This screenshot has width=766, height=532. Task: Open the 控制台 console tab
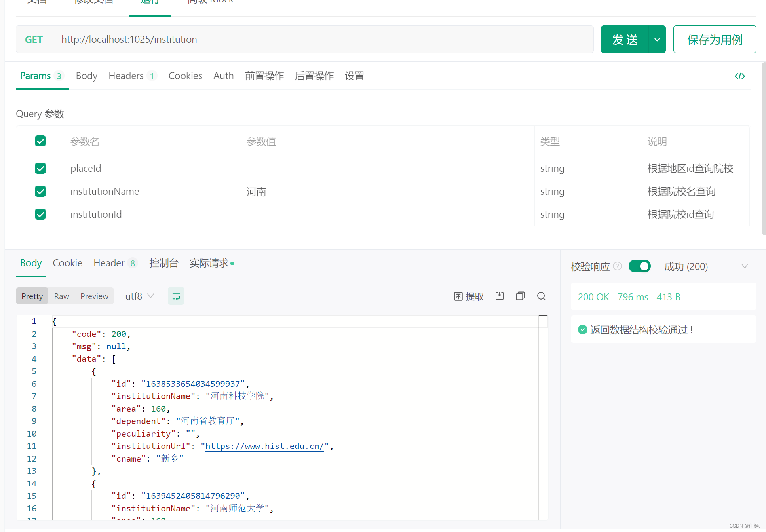164,263
